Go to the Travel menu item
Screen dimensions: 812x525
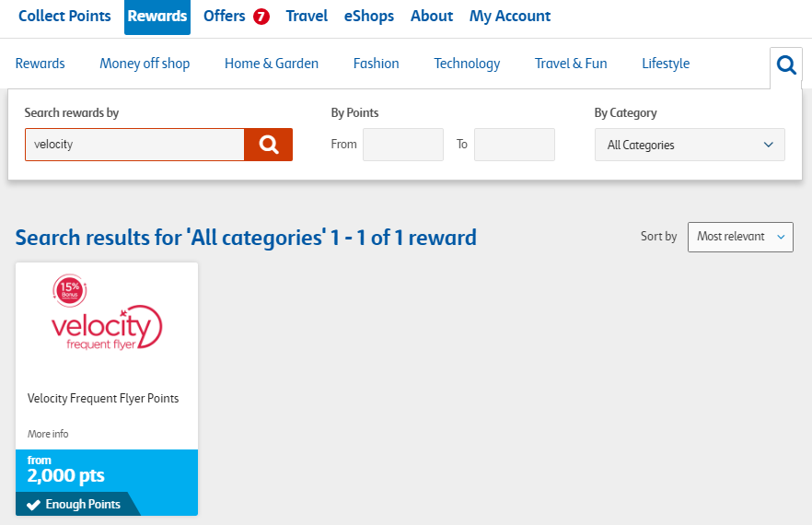(307, 17)
